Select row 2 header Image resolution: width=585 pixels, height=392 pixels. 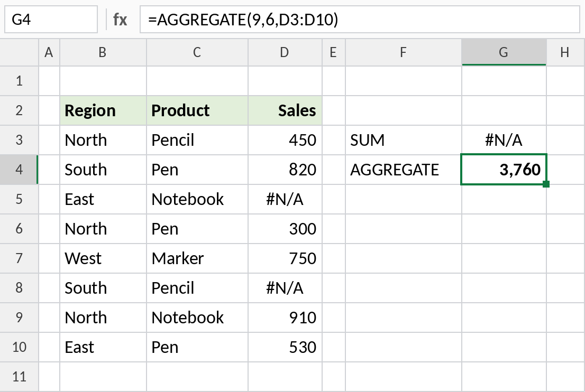(x=19, y=110)
